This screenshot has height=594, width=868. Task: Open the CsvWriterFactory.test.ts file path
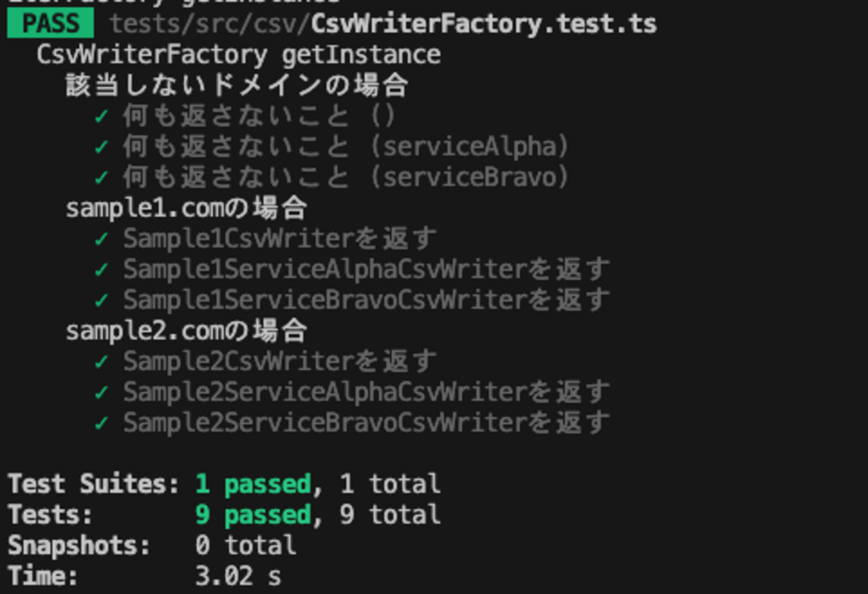(x=383, y=24)
